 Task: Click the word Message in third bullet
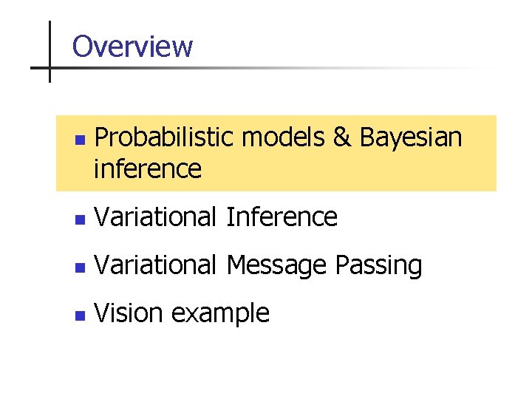click(277, 265)
